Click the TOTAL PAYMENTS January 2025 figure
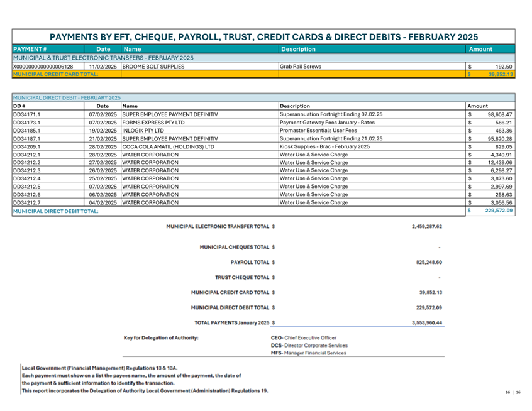Screen dimensions: 532x411 (427, 323)
